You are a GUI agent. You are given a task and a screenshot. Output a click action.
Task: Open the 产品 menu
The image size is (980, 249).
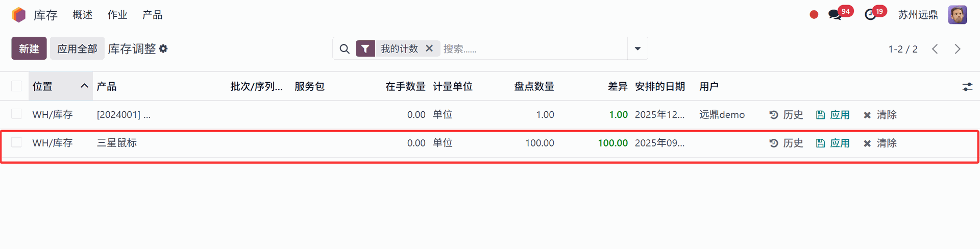pyautogui.click(x=152, y=15)
